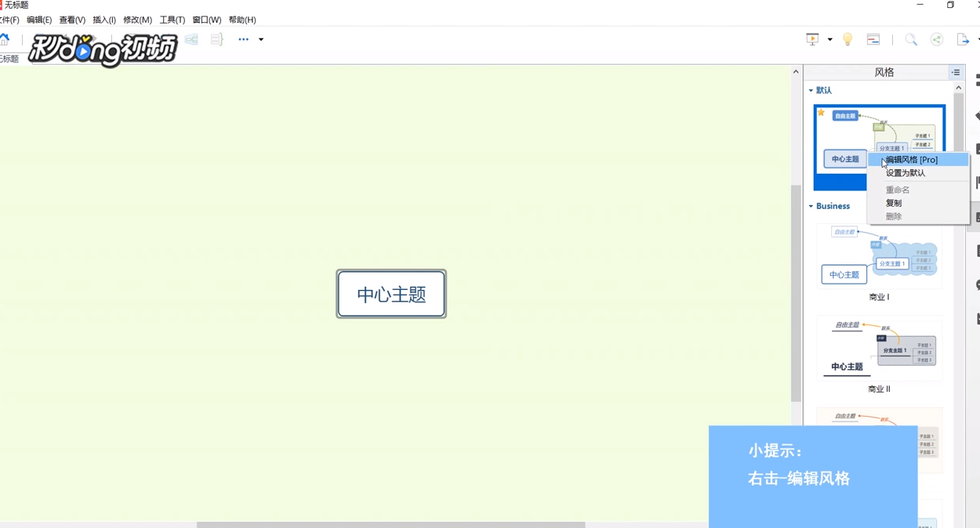
Task: Open the 风格 panel hamburger menu icon
Action: click(956, 71)
